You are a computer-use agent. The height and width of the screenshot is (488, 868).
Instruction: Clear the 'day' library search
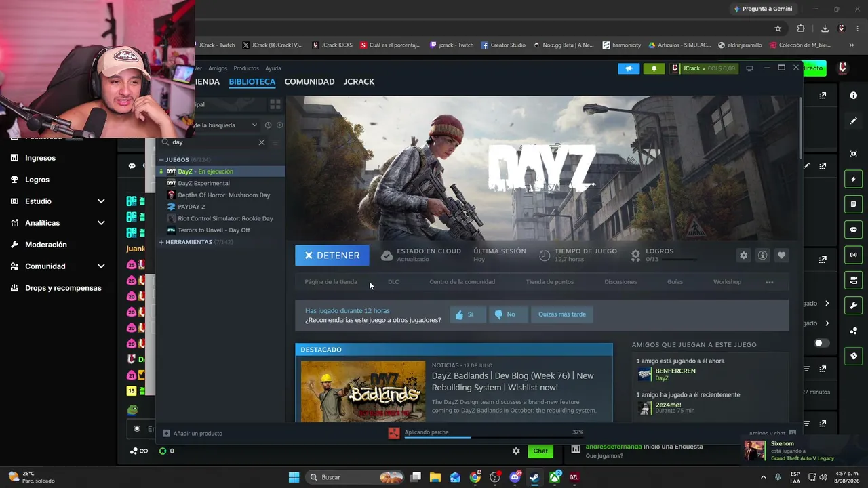pyautogui.click(x=262, y=142)
